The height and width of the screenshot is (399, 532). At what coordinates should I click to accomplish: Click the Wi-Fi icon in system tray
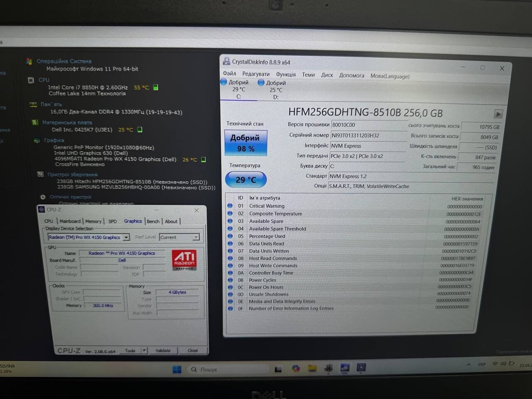[495, 364]
